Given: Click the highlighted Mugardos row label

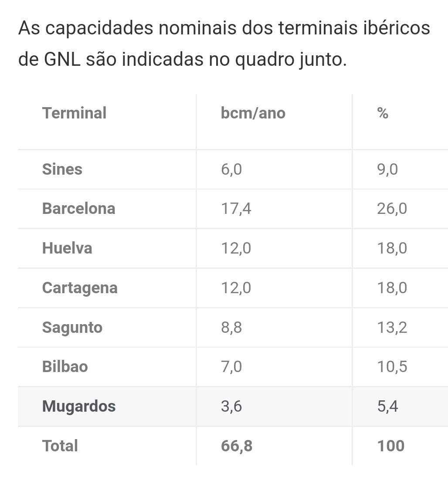Looking at the screenshot, I should coord(79,406).
